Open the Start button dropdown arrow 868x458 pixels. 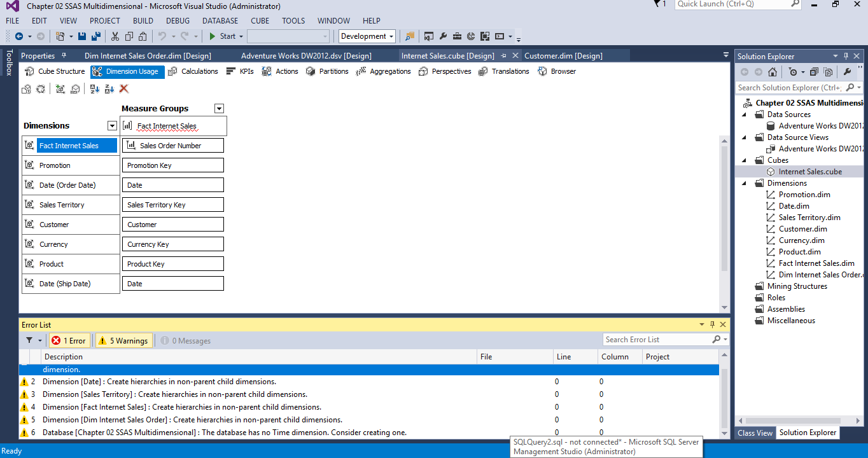241,36
